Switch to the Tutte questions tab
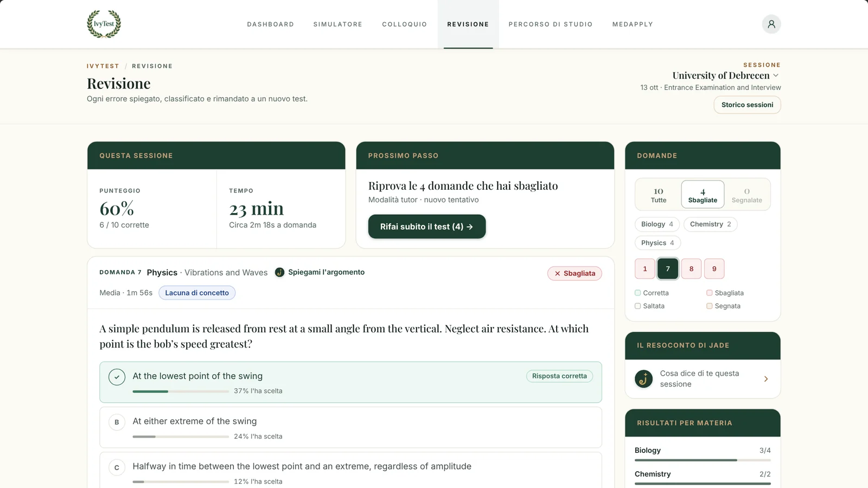 tap(659, 195)
